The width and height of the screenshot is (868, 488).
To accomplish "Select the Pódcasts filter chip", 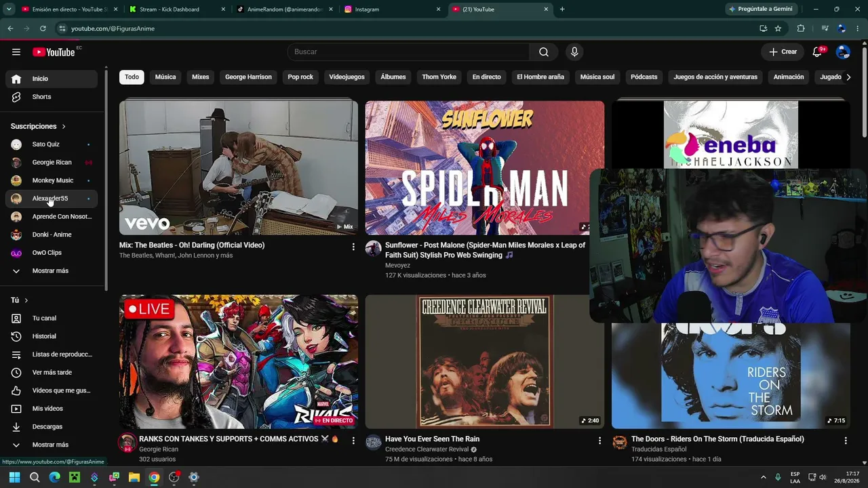I will click(644, 77).
